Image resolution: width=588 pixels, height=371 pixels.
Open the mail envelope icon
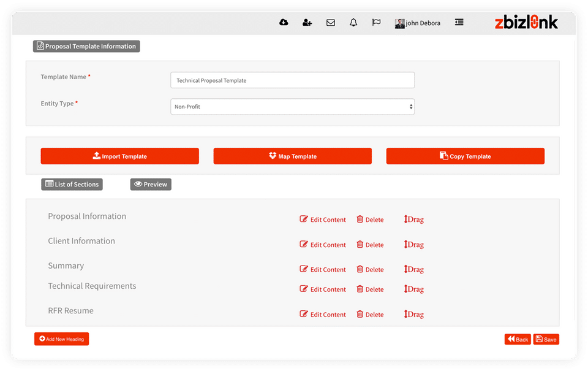pos(330,23)
